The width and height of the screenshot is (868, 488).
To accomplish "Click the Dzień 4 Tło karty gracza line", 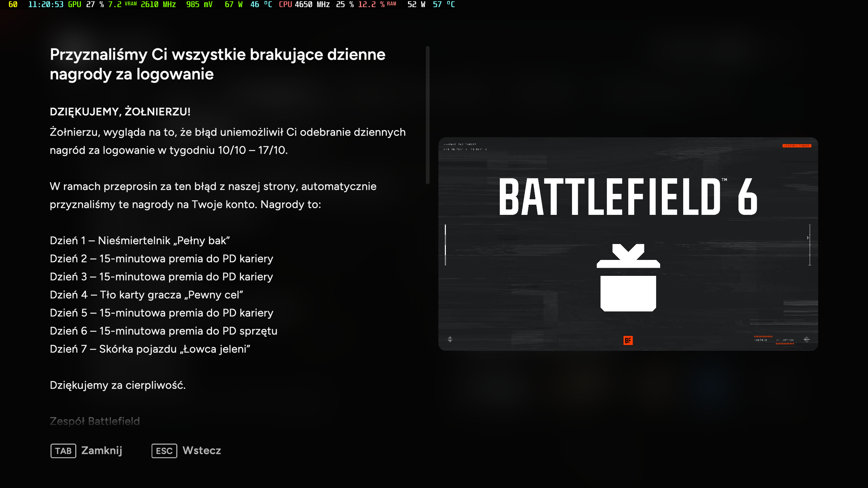I will (x=146, y=295).
